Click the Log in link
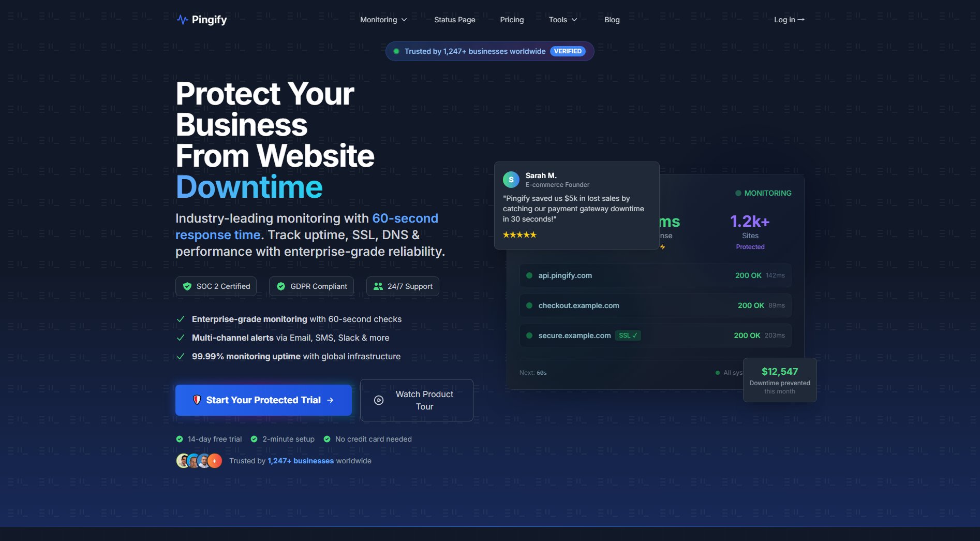 tap(789, 20)
